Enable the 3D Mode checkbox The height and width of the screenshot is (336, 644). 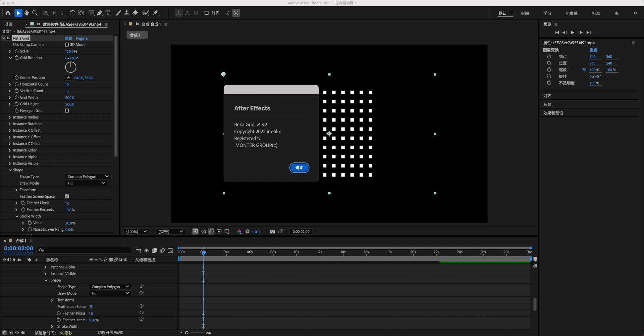pos(67,45)
